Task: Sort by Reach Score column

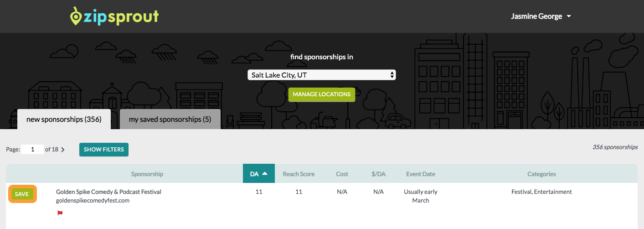Action: tap(299, 174)
